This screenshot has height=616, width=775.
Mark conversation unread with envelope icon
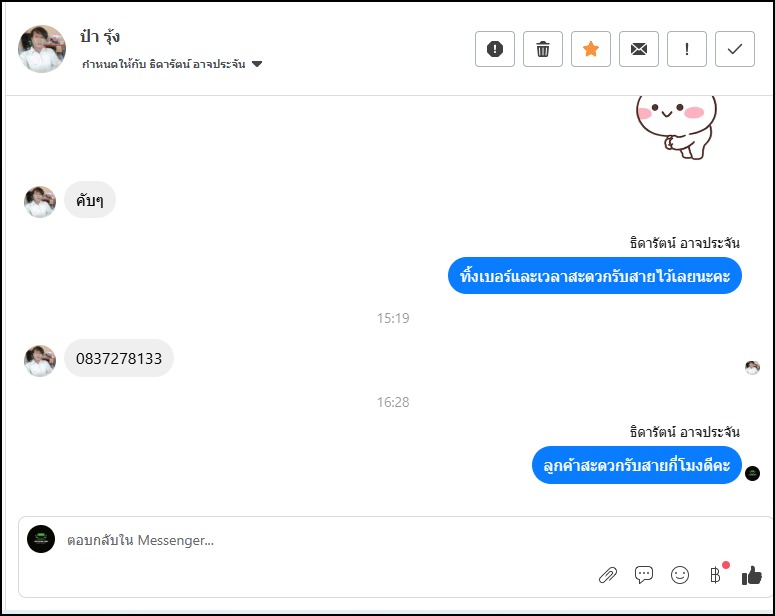pyautogui.click(x=639, y=49)
